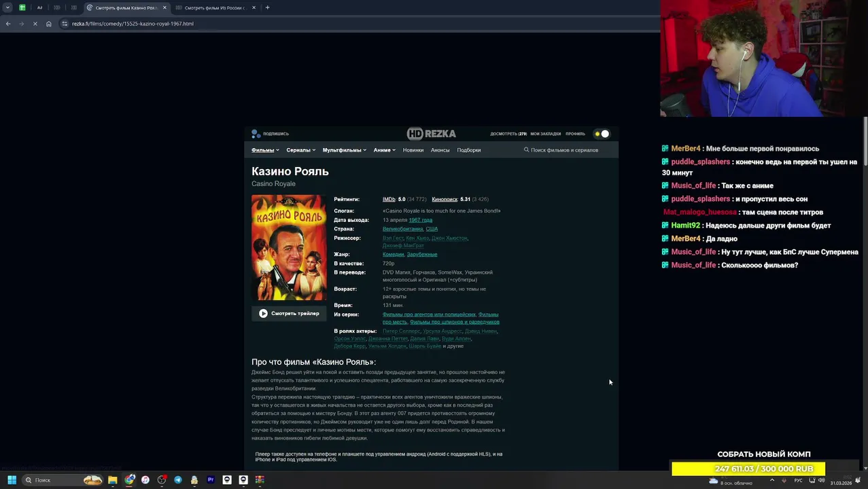Open the Великобритания country link
The width and height of the screenshot is (868, 489).
click(x=402, y=229)
